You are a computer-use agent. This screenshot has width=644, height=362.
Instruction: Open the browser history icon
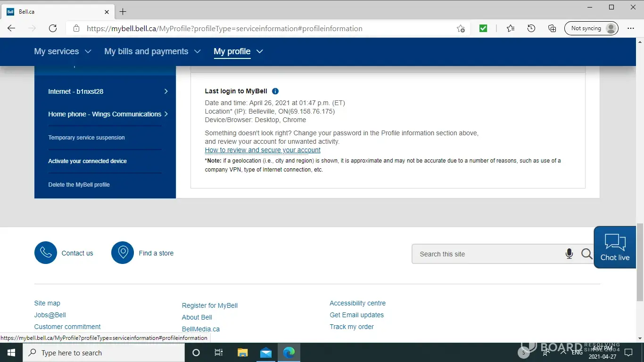[x=531, y=28]
